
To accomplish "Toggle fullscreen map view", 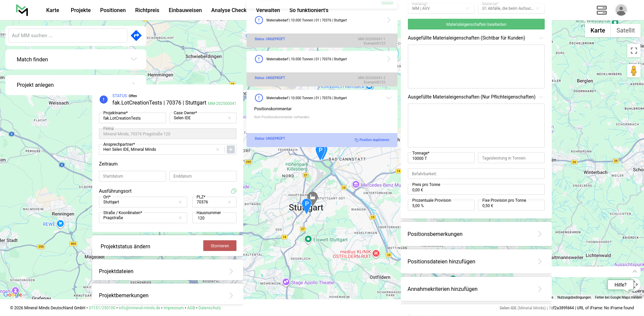I will coord(634,51).
